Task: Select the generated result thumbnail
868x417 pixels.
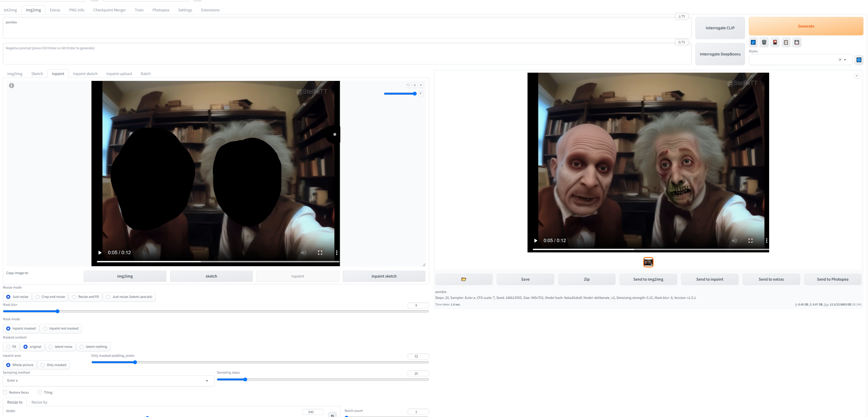Action: pos(648,262)
